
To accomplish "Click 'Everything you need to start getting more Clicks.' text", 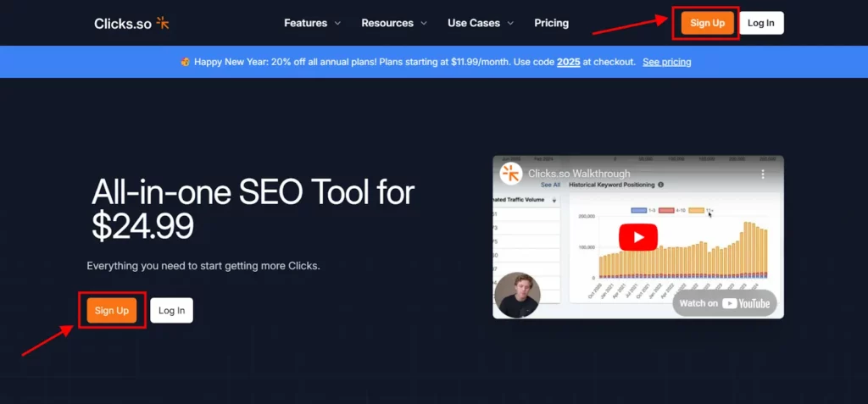I will pyautogui.click(x=203, y=266).
